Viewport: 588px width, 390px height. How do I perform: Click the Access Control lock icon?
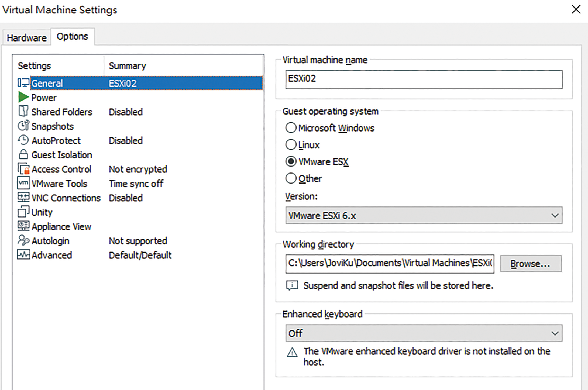23,169
